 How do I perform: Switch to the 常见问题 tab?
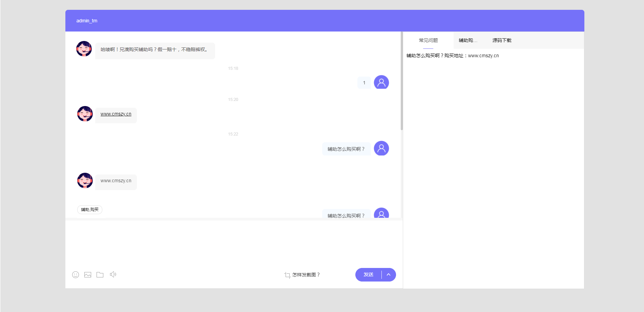pyautogui.click(x=428, y=40)
